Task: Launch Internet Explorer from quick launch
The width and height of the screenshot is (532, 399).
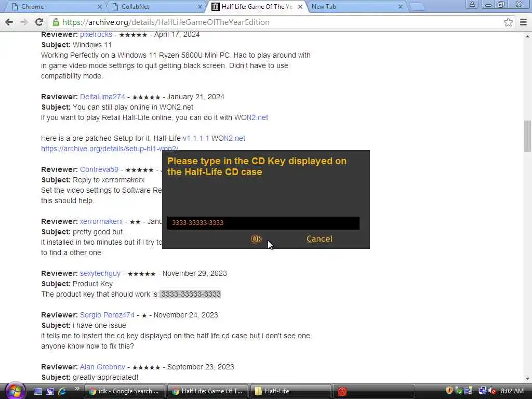Action: [62, 391]
